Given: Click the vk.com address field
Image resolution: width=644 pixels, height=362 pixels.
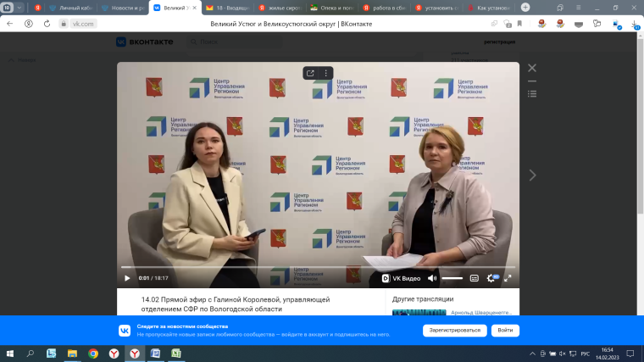Looking at the screenshot, I should click(83, 24).
